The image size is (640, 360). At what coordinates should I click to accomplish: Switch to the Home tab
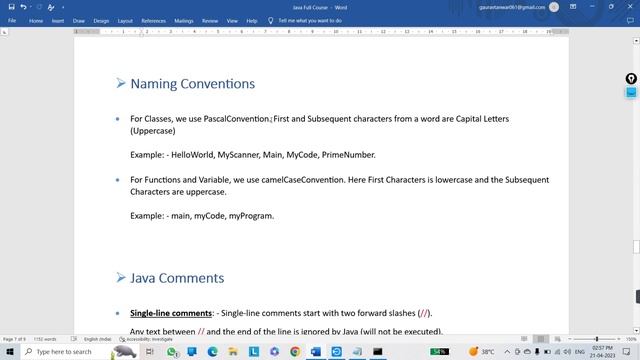pos(36,20)
